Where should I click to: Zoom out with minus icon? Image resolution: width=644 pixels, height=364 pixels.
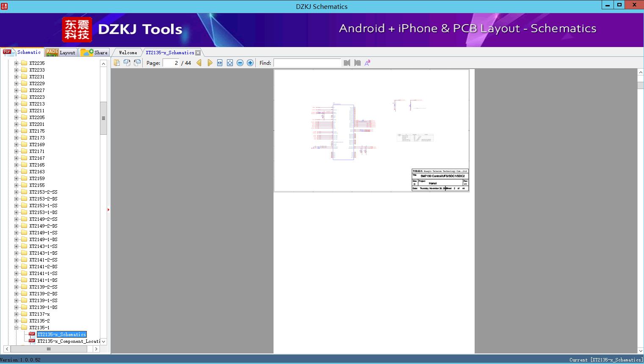pos(240,63)
